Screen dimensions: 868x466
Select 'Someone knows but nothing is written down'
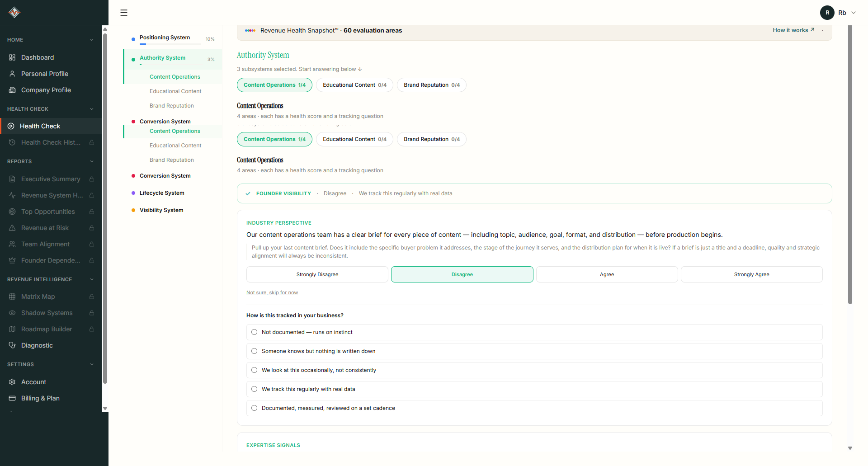click(534, 351)
